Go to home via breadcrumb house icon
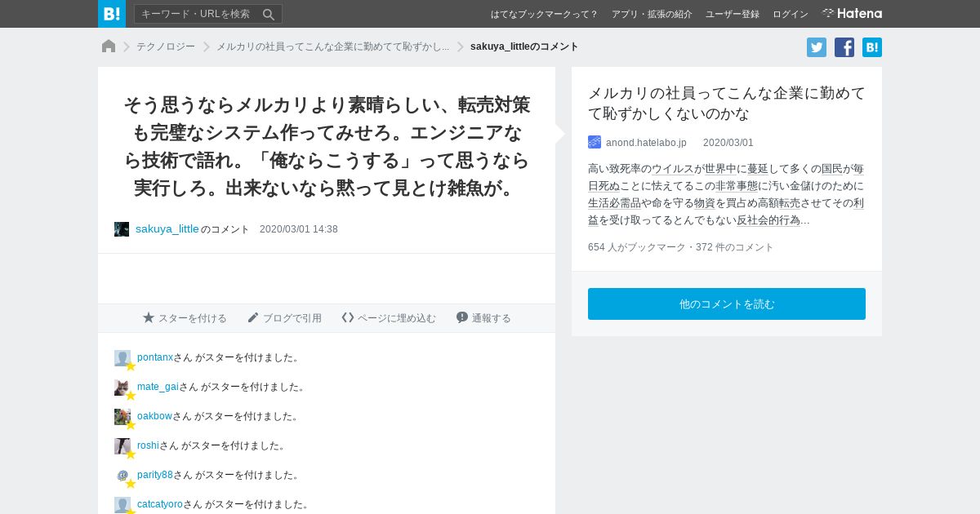This screenshot has width=980, height=514. tap(109, 47)
